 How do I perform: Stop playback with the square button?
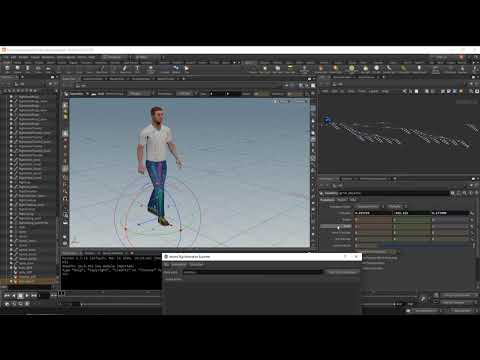20,295
